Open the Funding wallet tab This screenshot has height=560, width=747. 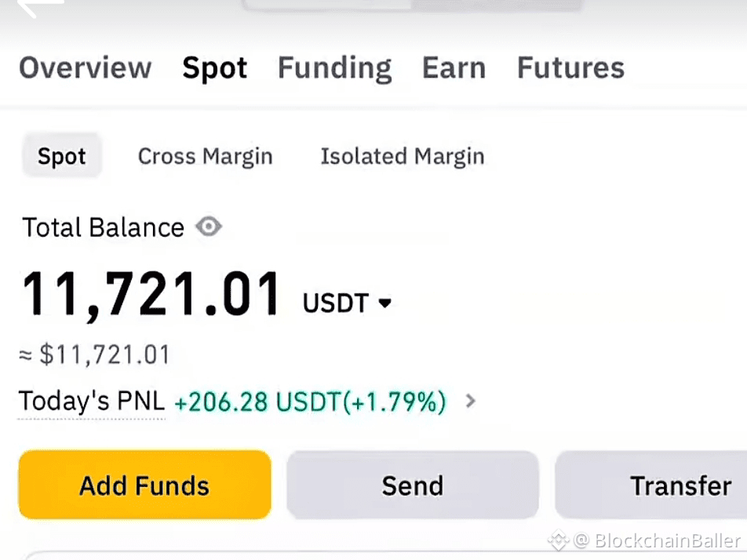pos(334,68)
